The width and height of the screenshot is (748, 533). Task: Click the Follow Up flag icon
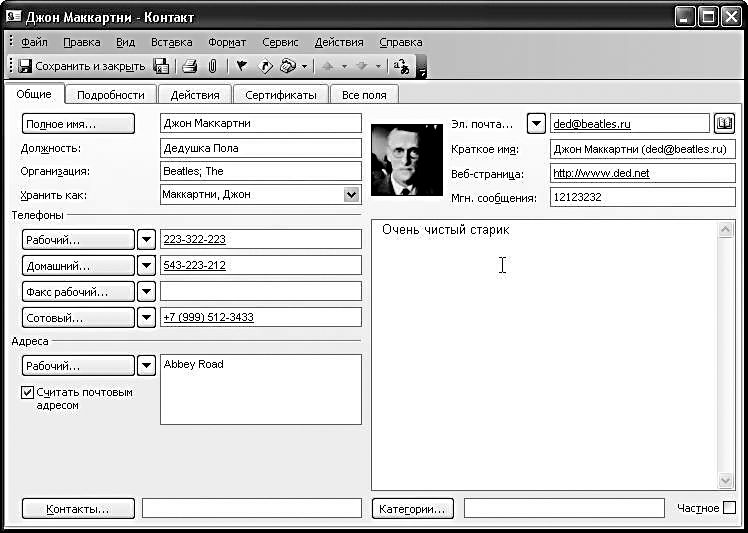click(241, 66)
